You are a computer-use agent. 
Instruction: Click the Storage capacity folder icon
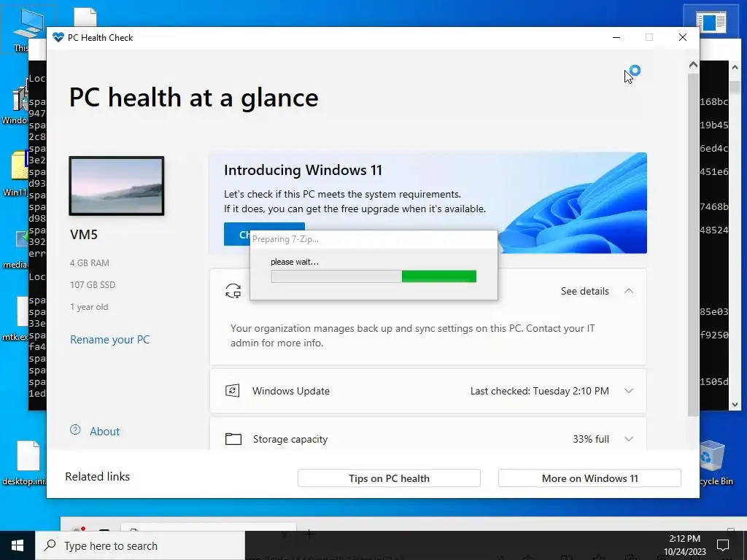(x=233, y=438)
